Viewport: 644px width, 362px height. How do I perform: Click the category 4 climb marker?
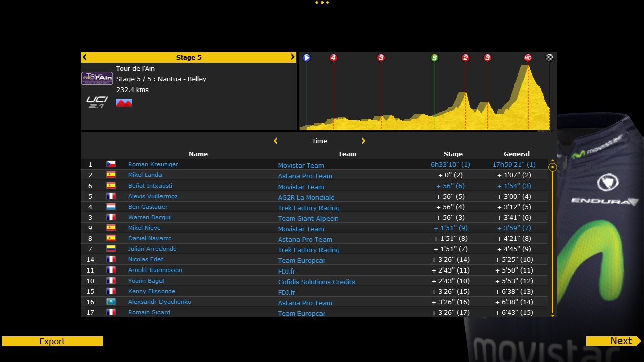click(333, 58)
